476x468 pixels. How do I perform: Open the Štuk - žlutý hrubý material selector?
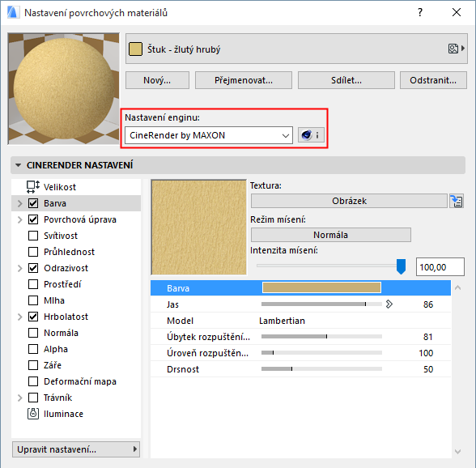[296, 49]
